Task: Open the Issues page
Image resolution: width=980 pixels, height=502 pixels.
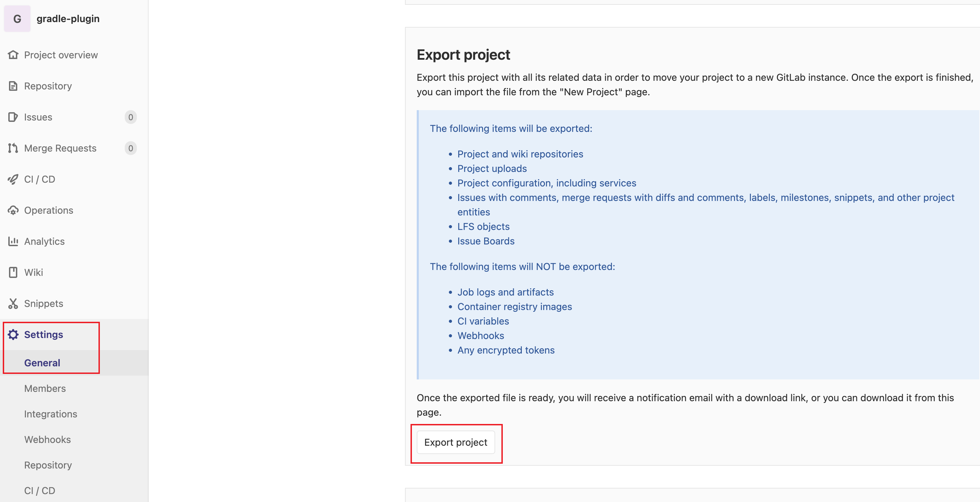Action: click(38, 117)
